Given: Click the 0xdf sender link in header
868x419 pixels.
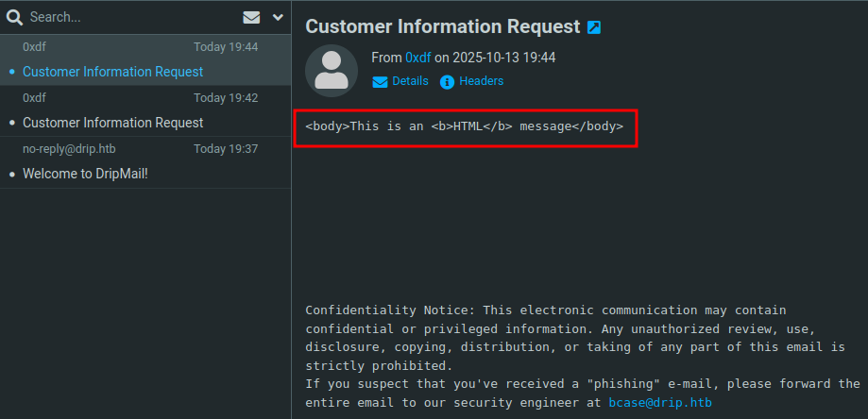Looking at the screenshot, I should coord(417,58).
